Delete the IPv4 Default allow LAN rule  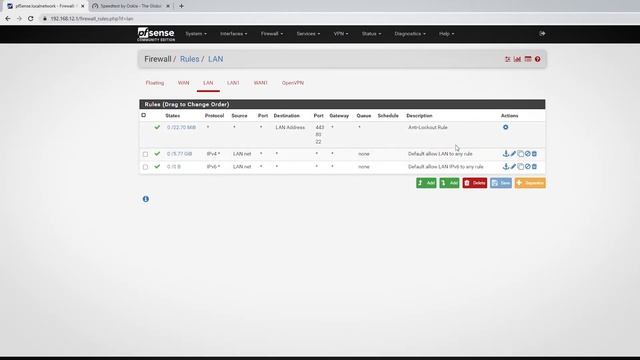534,154
